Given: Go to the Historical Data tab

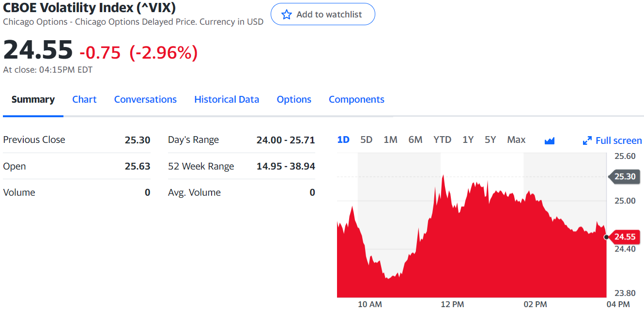Looking at the screenshot, I should click(x=227, y=99).
